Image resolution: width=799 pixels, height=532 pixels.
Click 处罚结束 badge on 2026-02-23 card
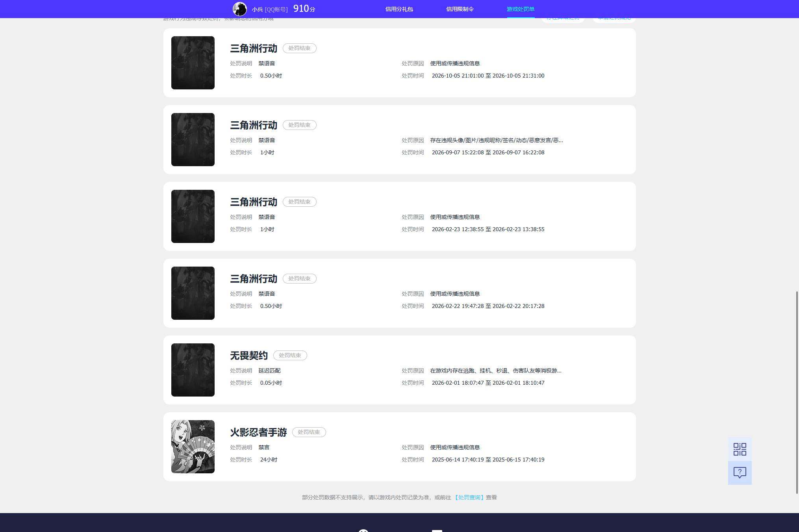tap(299, 202)
